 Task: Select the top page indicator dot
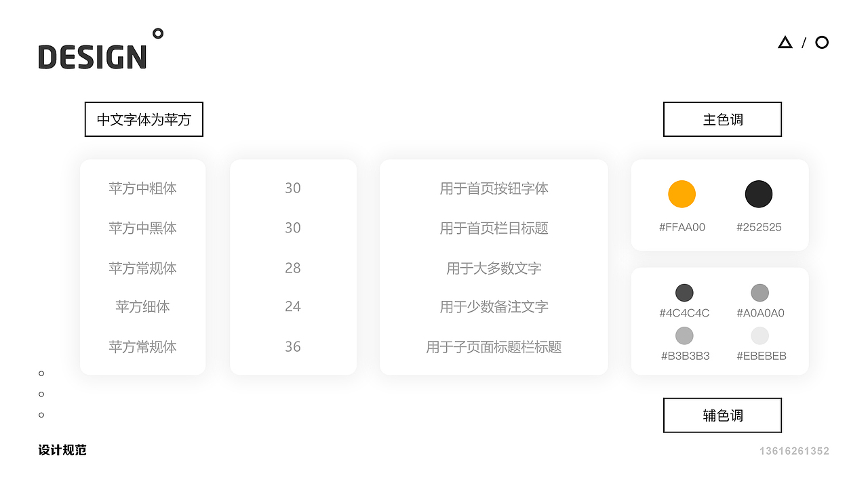click(41, 373)
